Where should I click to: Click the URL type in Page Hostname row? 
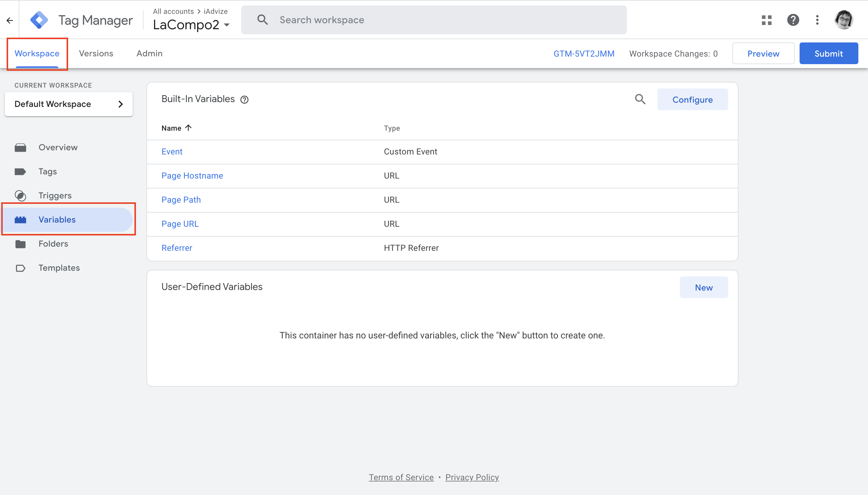(x=391, y=176)
